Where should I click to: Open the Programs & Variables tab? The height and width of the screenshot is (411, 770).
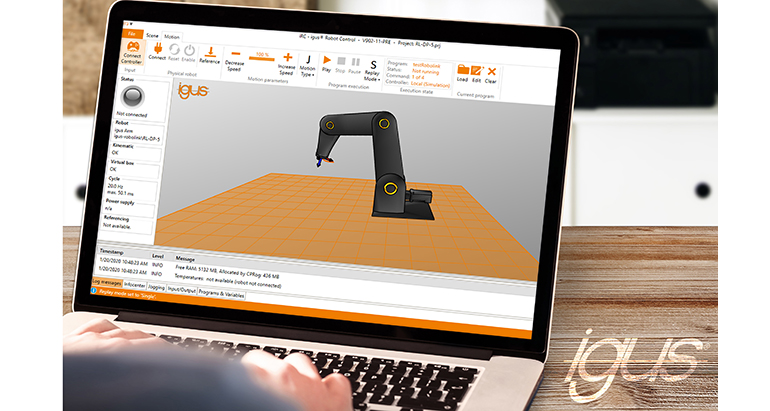pos(221,294)
